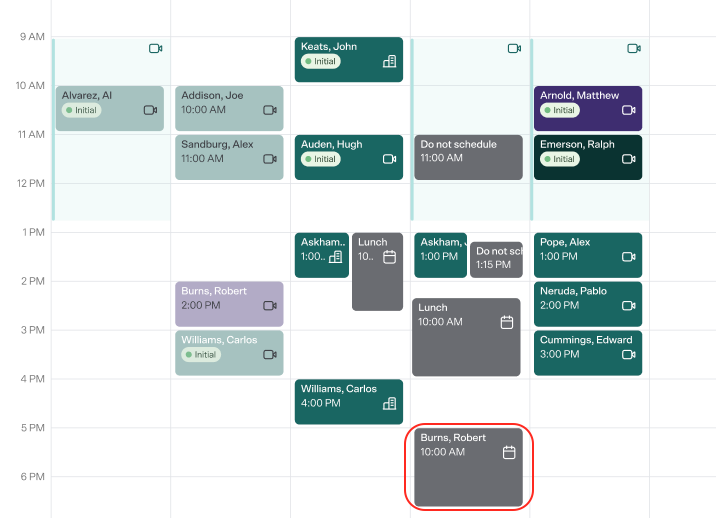This screenshot has width=716, height=518.
Task: Open the Cummings, Edward 3:00 PM appointment
Action: 588,353
